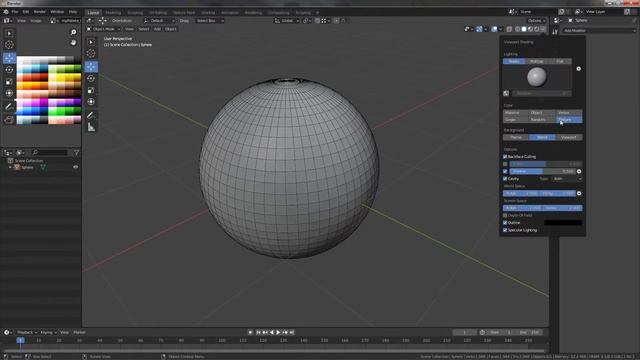640x360 pixels.
Task: Click the zoom magnifier in the image editor
Action: click(x=73, y=32)
